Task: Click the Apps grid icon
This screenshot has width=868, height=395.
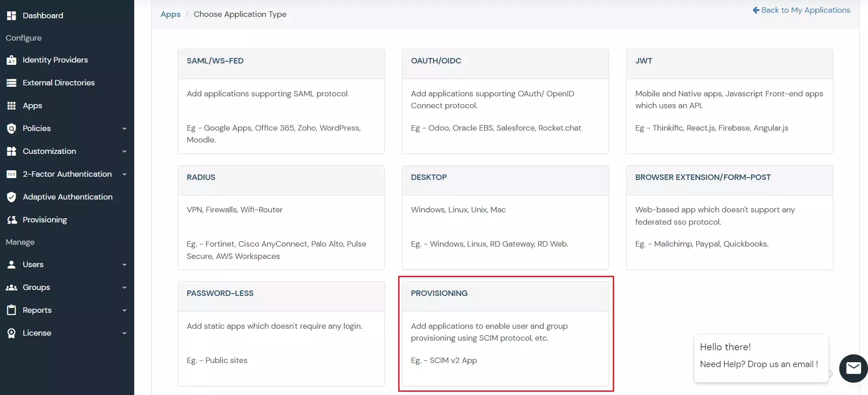Action: click(11, 105)
